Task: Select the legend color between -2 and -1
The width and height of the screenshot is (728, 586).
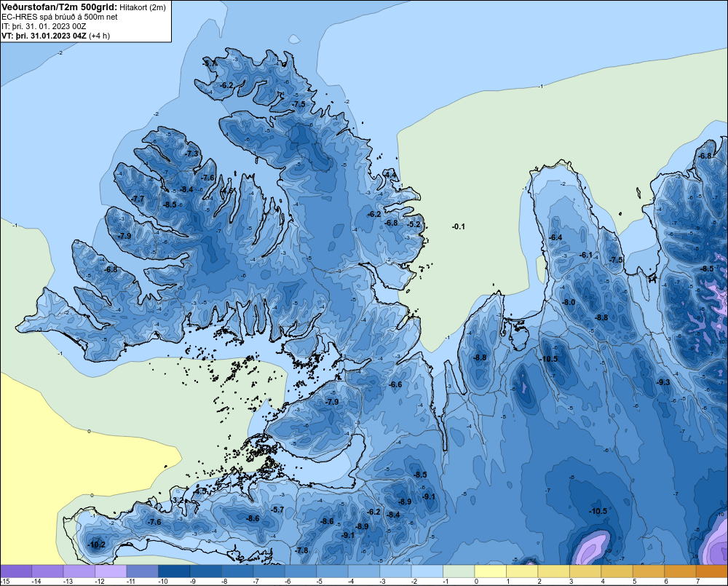Action: pyautogui.click(x=427, y=571)
